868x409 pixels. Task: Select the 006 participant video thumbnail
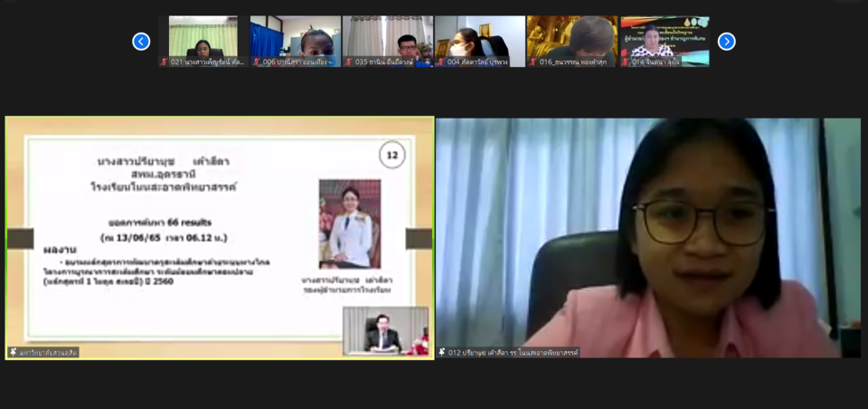pos(296,37)
